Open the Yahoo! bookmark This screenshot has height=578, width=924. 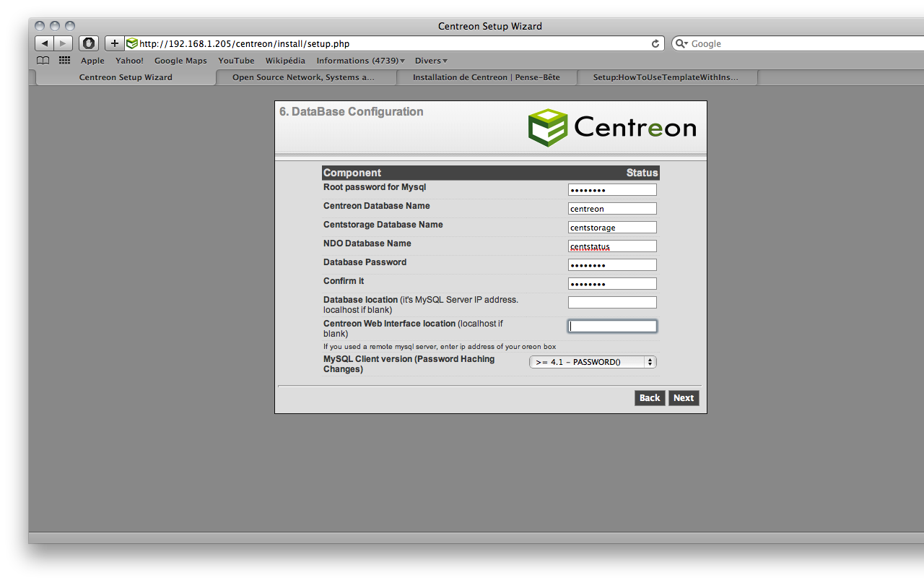point(129,61)
